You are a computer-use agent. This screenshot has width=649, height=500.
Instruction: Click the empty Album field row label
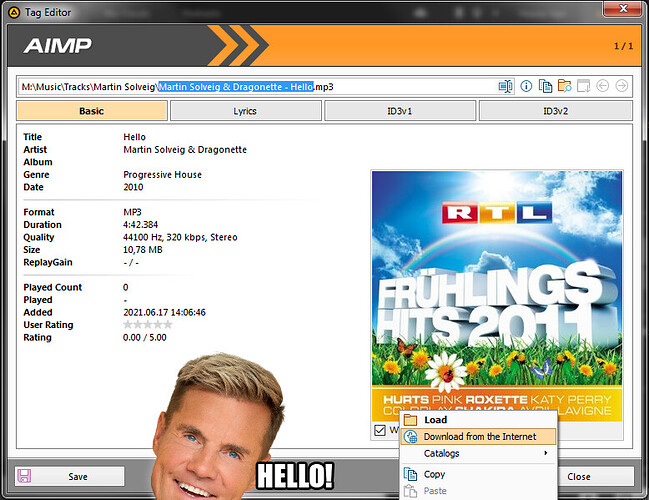coord(38,162)
